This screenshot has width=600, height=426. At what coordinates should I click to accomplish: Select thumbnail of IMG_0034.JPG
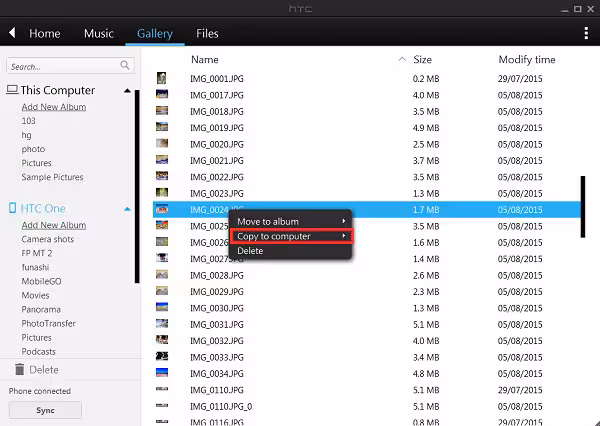click(x=162, y=373)
